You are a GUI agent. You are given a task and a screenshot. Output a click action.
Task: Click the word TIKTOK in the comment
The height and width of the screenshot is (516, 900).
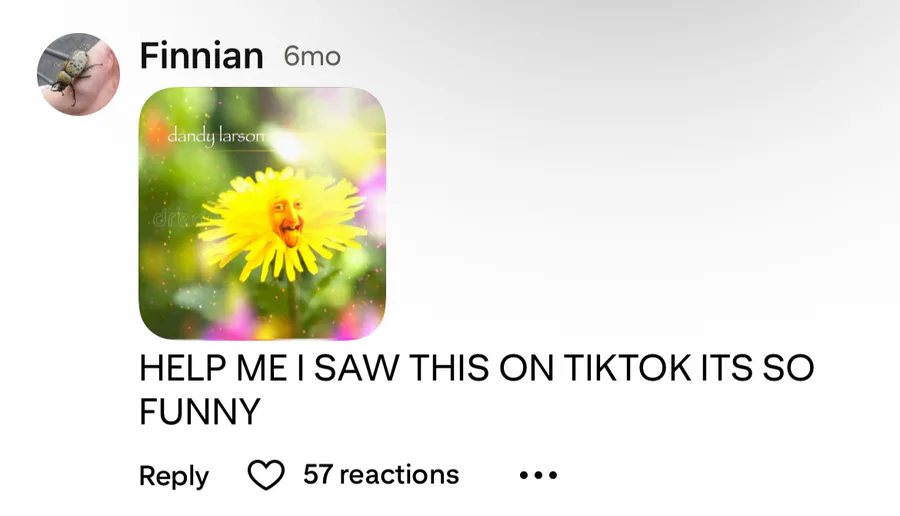point(628,367)
